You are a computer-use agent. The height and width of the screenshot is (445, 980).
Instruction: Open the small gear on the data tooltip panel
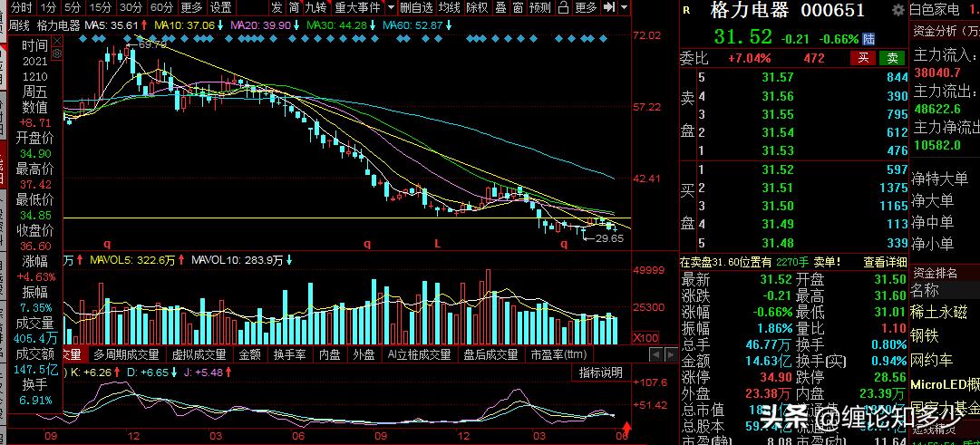[x=57, y=53]
